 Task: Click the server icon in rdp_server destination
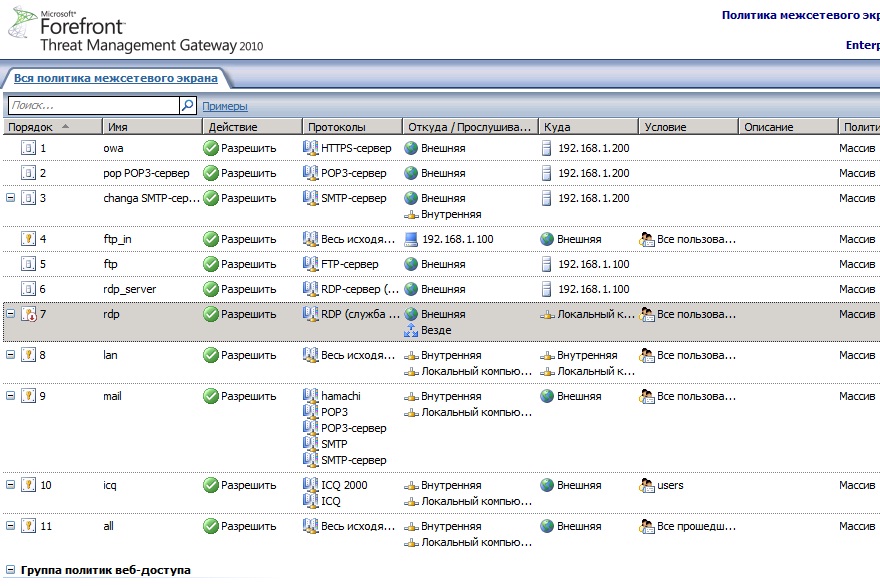click(547, 289)
